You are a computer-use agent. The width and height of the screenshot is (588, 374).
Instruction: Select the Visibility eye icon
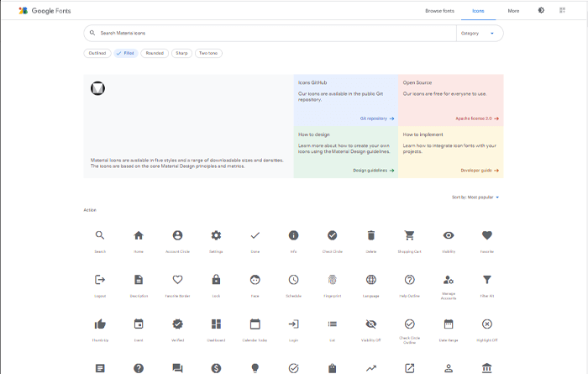(x=449, y=235)
